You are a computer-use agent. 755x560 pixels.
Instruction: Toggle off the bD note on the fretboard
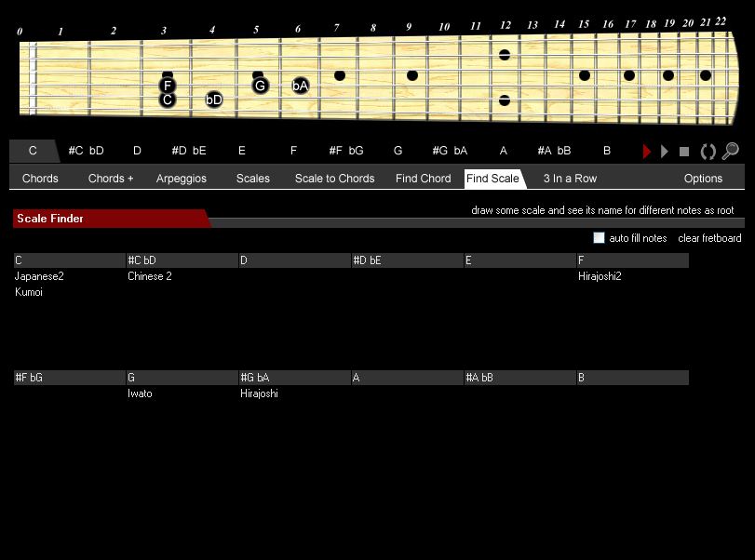pyautogui.click(x=213, y=99)
